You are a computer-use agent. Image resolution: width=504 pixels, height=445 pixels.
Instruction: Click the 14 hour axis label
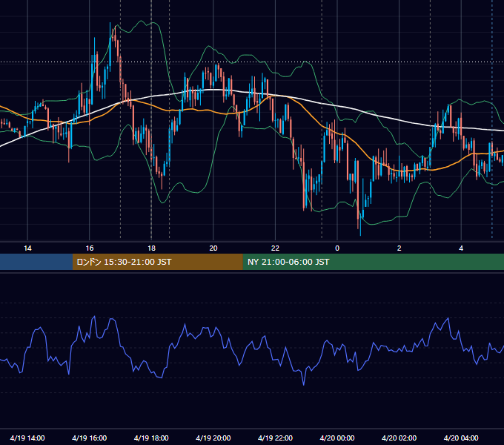pos(27,248)
